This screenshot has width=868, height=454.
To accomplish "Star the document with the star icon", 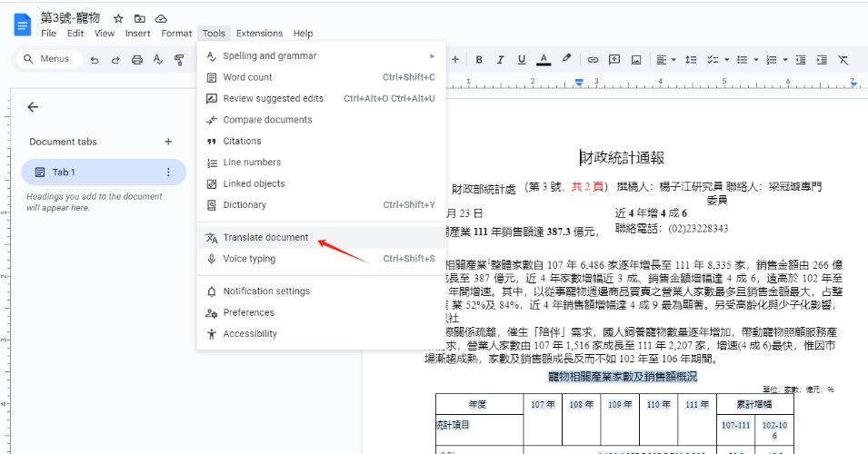I will pyautogui.click(x=118, y=19).
